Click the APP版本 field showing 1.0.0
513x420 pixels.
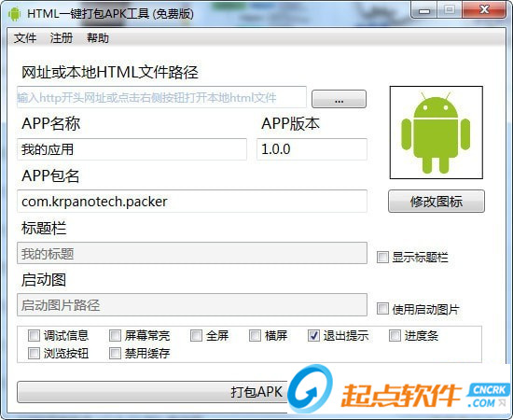(x=312, y=149)
